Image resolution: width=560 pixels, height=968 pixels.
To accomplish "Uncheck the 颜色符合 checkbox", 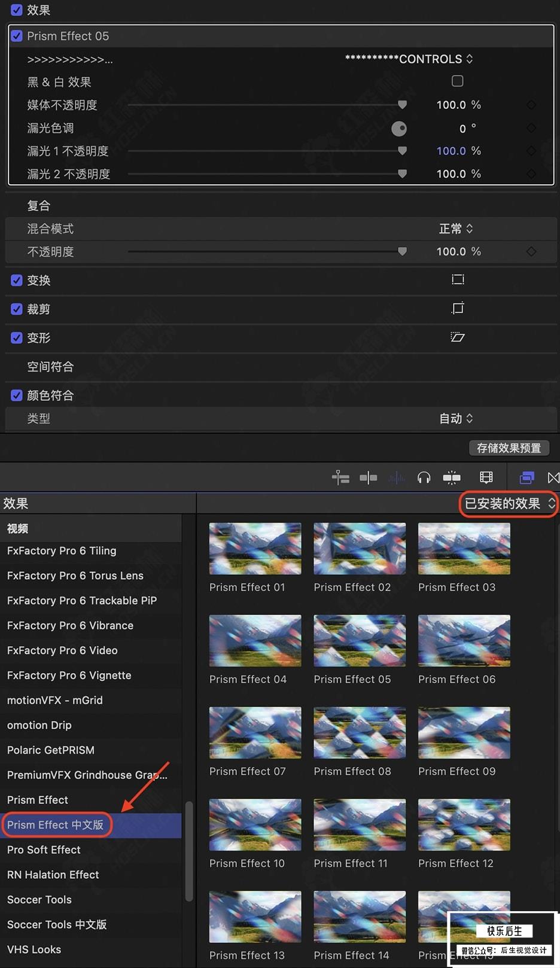I will [x=17, y=395].
